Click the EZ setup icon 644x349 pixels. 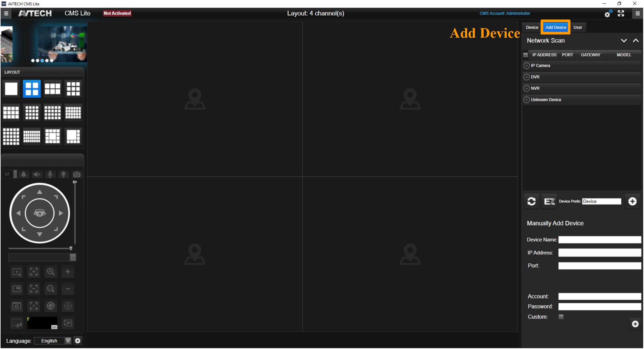coord(549,201)
